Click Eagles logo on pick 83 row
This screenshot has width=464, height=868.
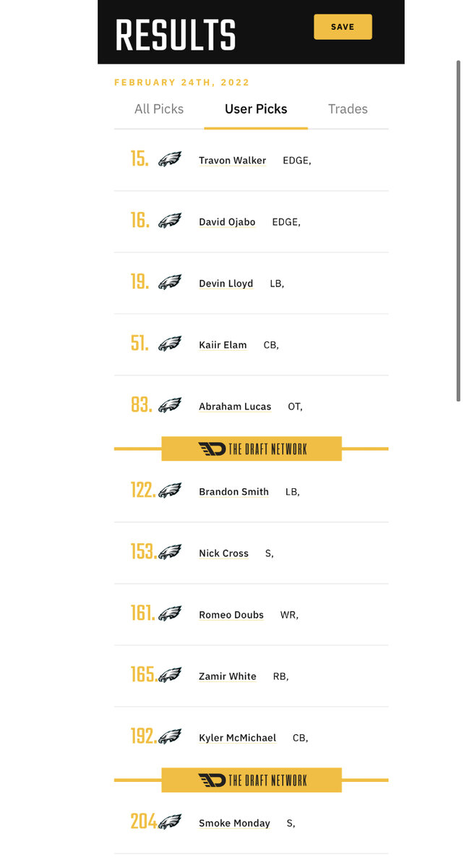tap(170, 406)
